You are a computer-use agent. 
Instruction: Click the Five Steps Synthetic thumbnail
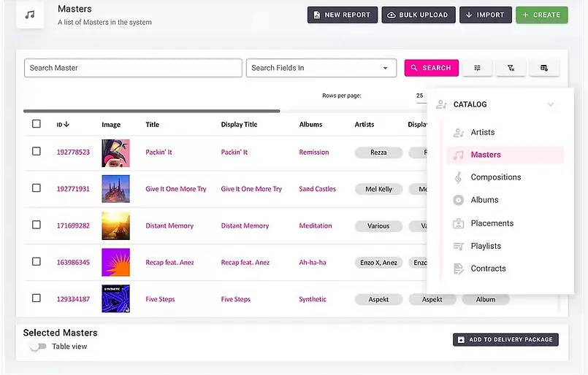pos(116,298)
